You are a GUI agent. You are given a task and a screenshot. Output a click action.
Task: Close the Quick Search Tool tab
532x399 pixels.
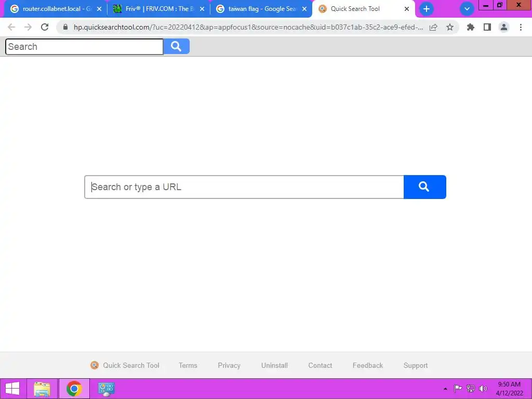point(407,9)
